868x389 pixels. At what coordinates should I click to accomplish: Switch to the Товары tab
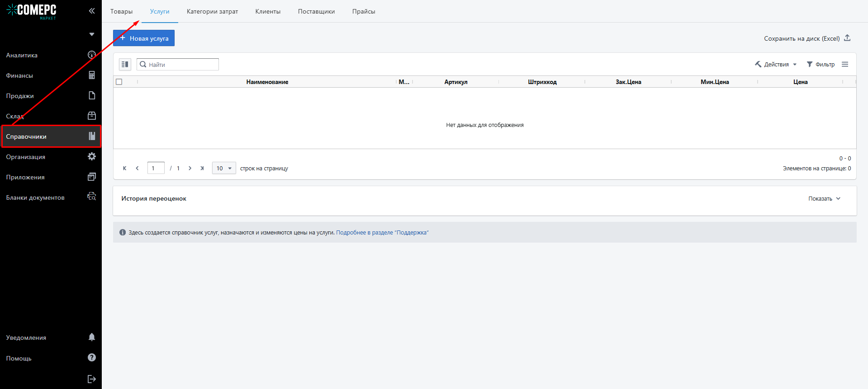pyautogui.click(x=121, y=11)
